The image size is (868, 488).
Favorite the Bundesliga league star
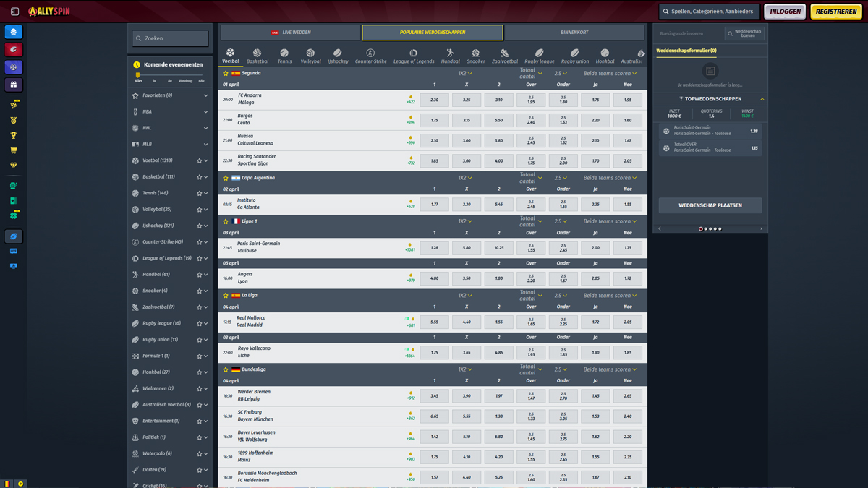226,369
